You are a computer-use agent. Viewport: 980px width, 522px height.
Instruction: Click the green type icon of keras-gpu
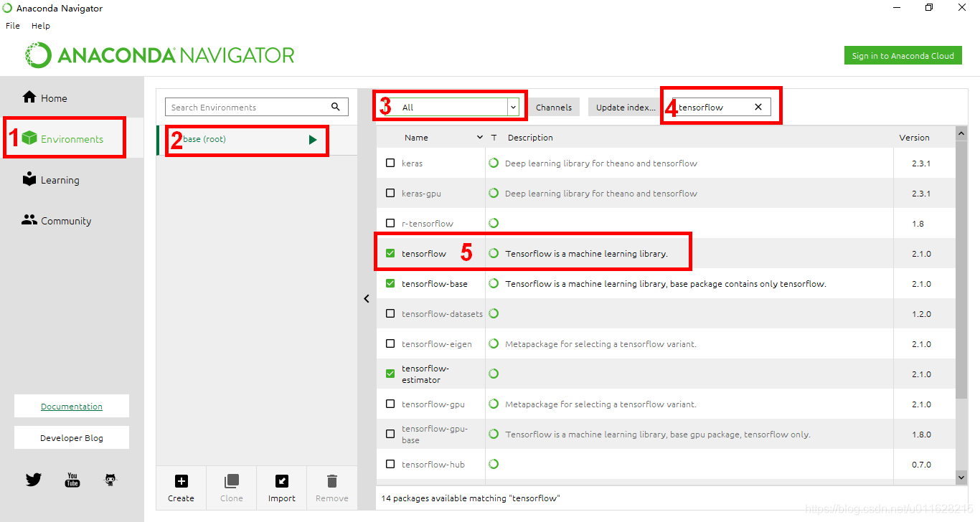(x=494, y=193)
